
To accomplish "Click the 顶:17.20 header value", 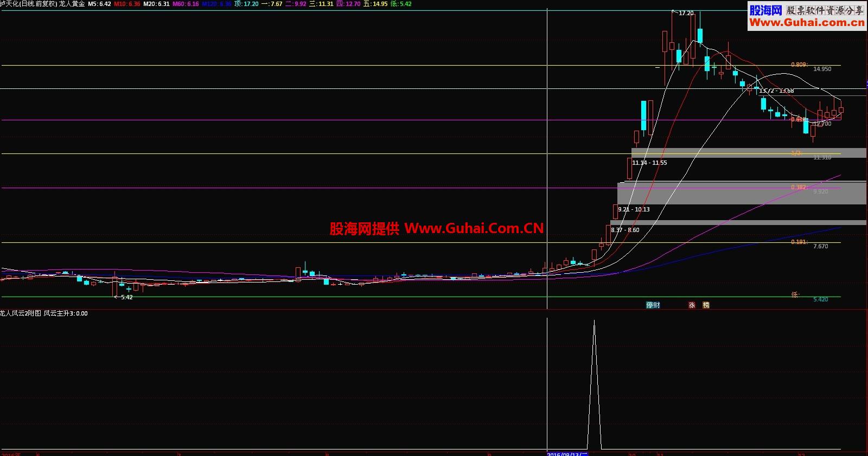I will 246,4.
